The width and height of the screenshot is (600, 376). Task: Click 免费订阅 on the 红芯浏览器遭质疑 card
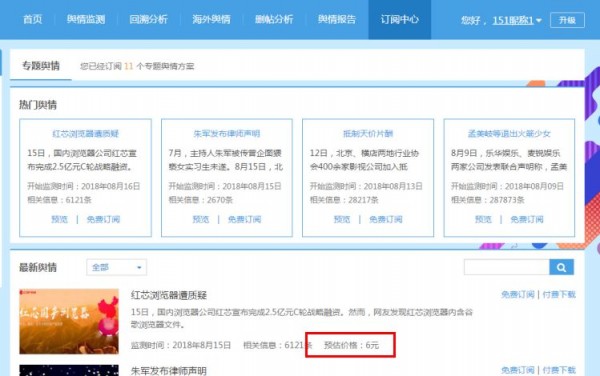pyautogui.click(x=103, y=219)
